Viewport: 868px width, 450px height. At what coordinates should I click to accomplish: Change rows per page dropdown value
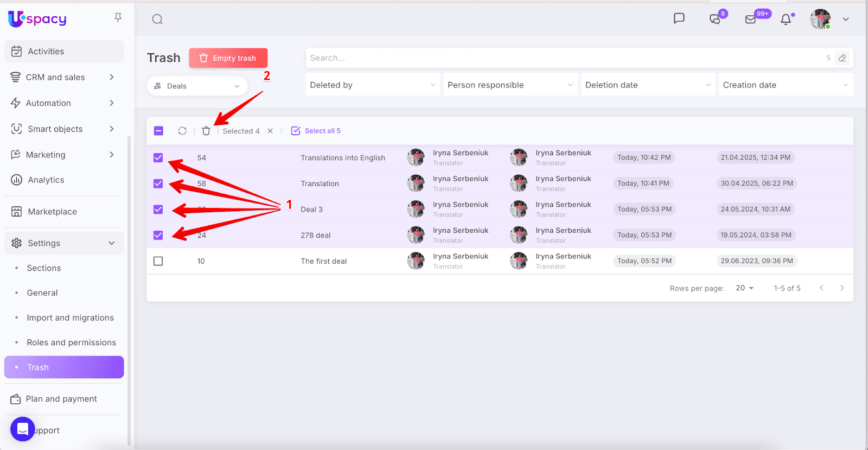744,288
